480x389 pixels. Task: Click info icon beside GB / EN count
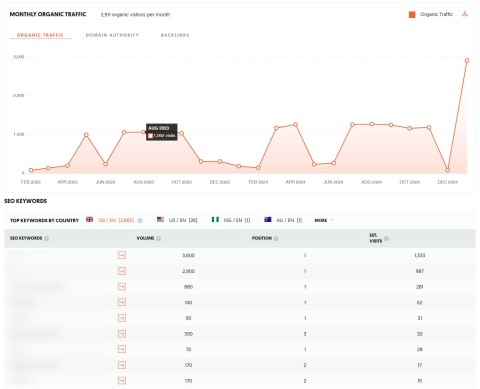click(x=140, y=220)
